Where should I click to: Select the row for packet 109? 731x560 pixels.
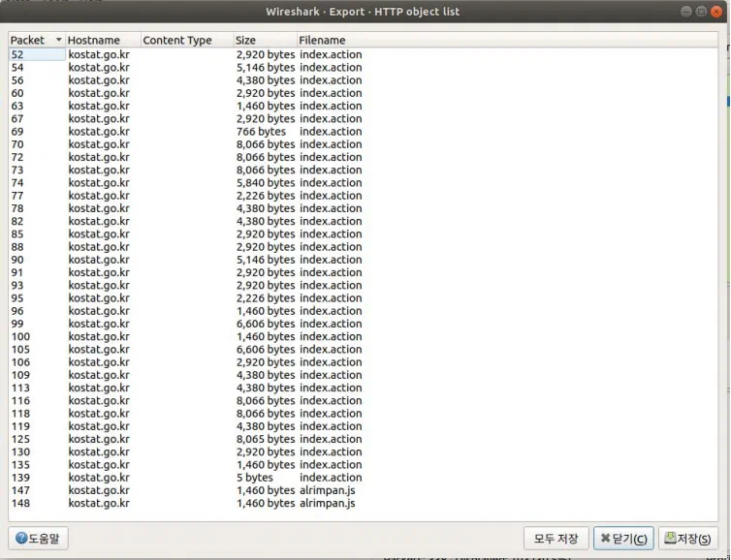point(364,375)
